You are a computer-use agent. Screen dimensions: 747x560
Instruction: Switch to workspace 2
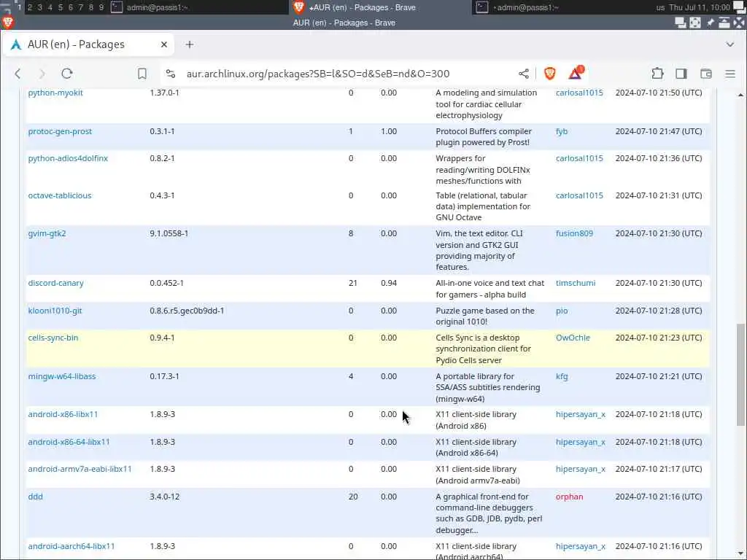click(x=29, y=7)
